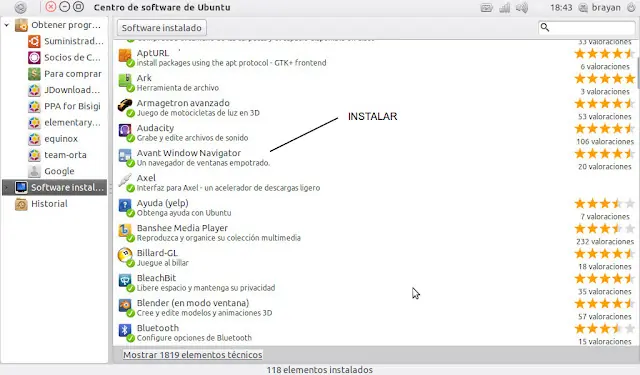Click Herramienta de archivo description text
This screenshot has width=640, height=375.
coord(178,88)
